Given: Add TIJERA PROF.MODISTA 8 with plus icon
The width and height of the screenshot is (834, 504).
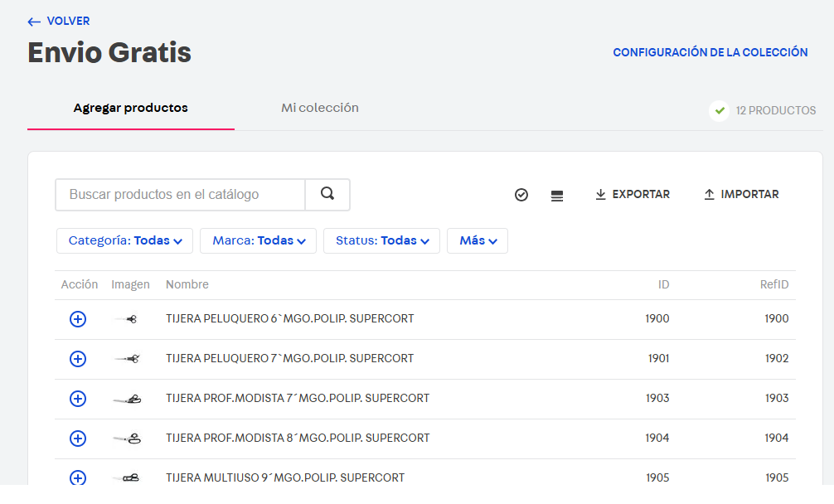Looking at the screenshot, I should (78, 439).
